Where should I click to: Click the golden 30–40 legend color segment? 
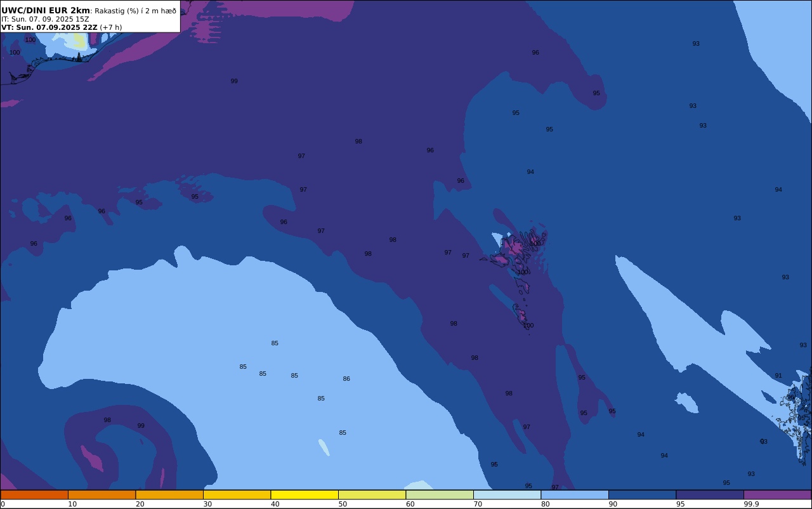(x=237, y=494)
